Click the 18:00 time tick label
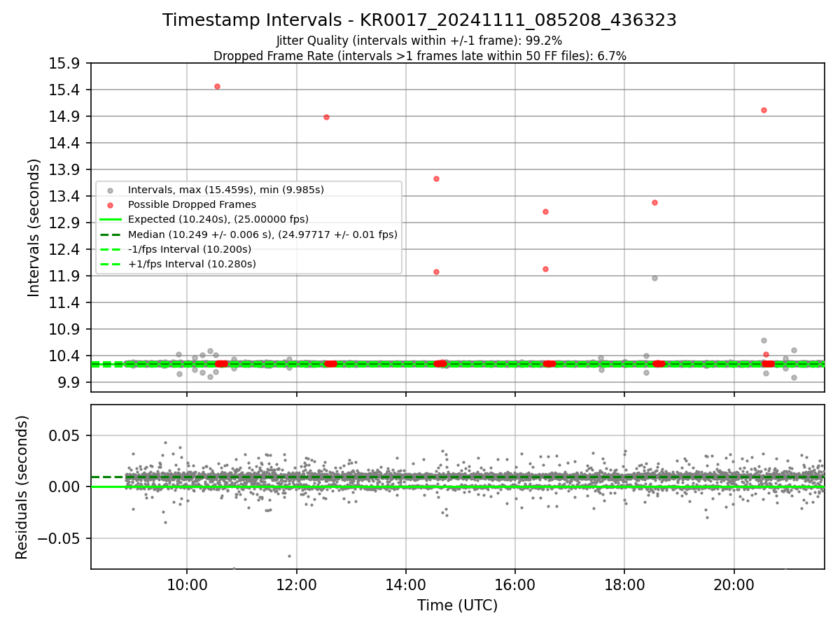Viewport: 840px width, 630px height. tap(624, 585)
